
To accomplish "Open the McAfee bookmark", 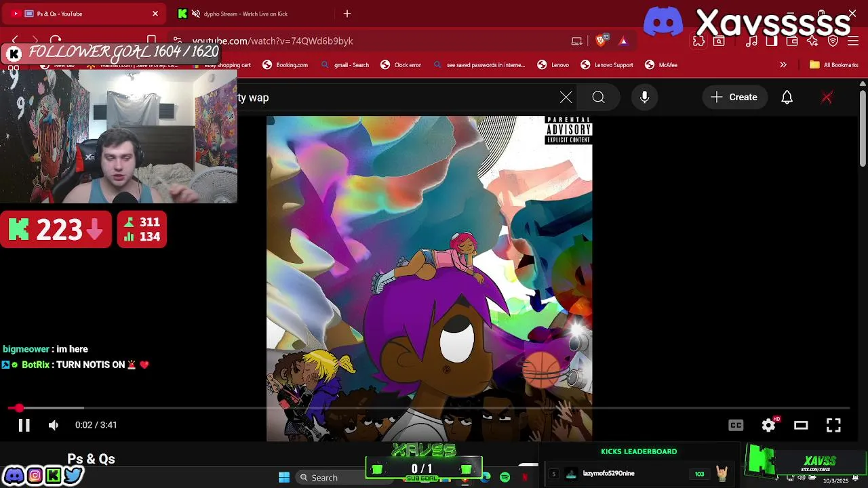I will point(661,65).
